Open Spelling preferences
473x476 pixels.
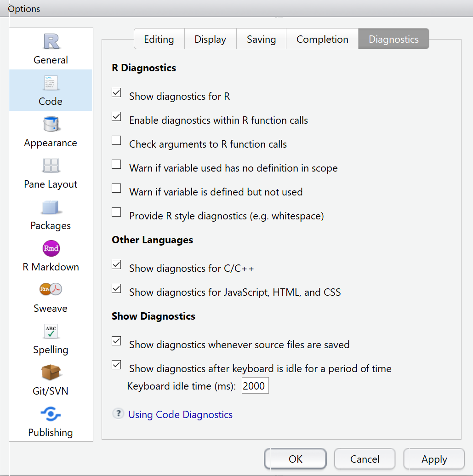point(51,339)
